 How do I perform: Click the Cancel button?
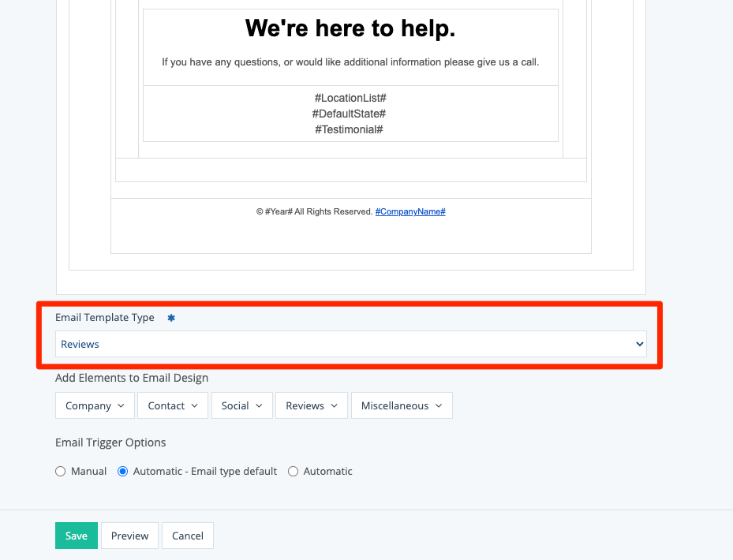point(188,536)
